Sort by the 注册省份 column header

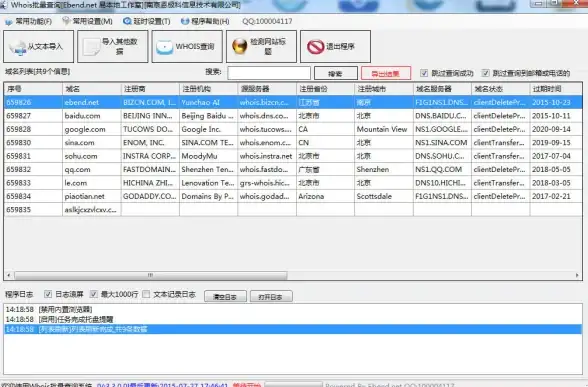coord(326,89)
